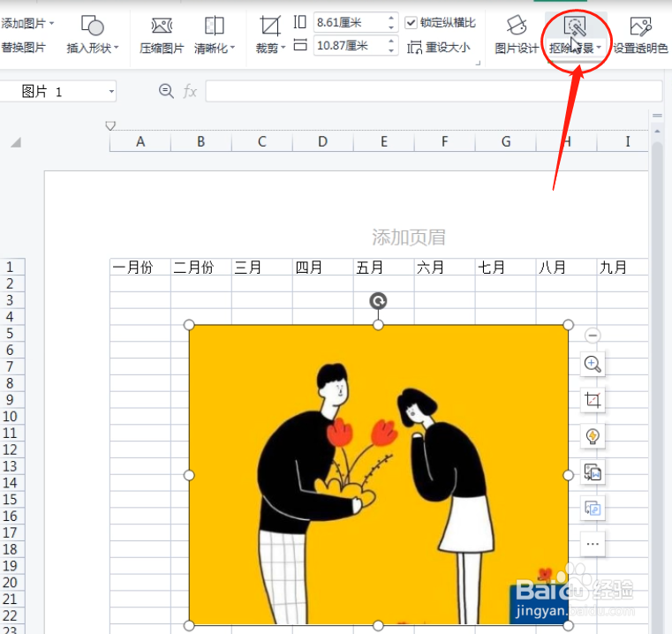Decrease the width value with down stepper

(x=391, y=50)
